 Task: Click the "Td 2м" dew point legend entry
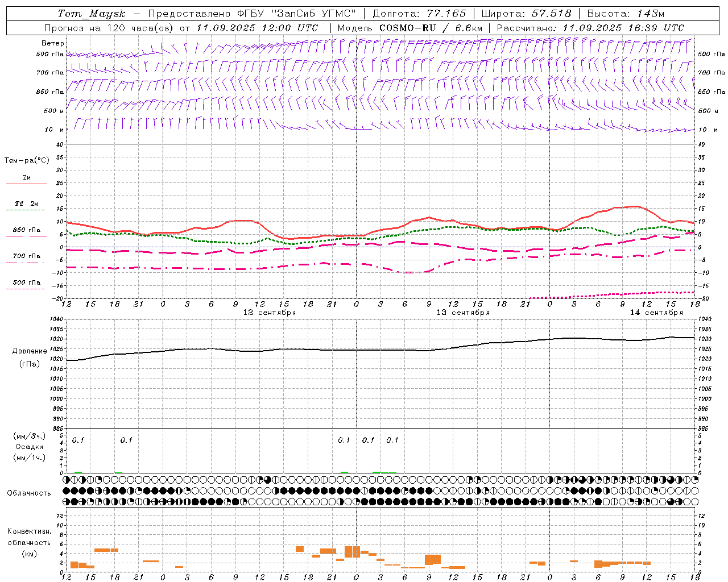click(27, 203)
